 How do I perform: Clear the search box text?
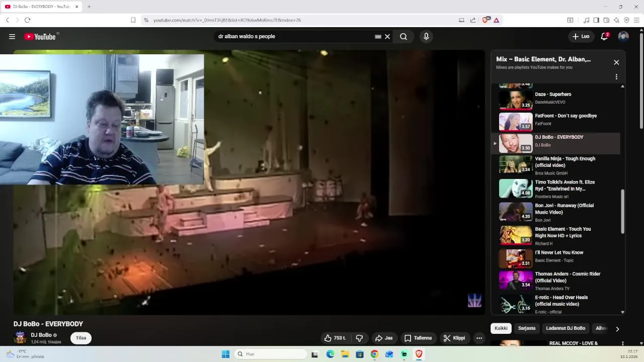coord(387,36)
